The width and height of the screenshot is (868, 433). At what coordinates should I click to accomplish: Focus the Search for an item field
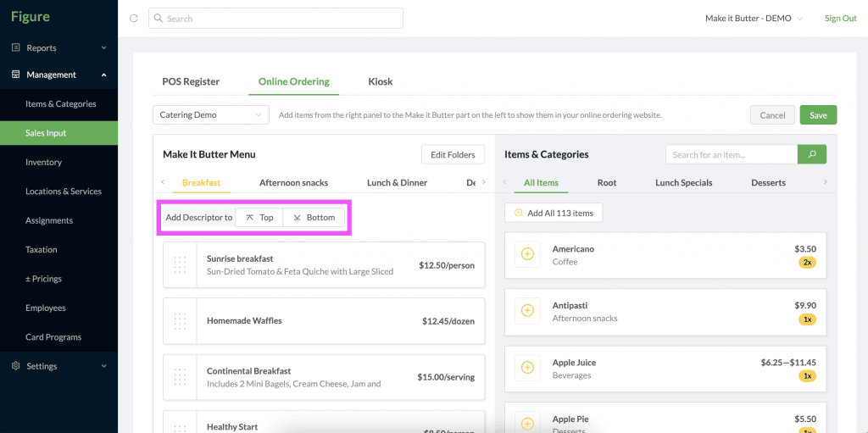tap(732, 154)
